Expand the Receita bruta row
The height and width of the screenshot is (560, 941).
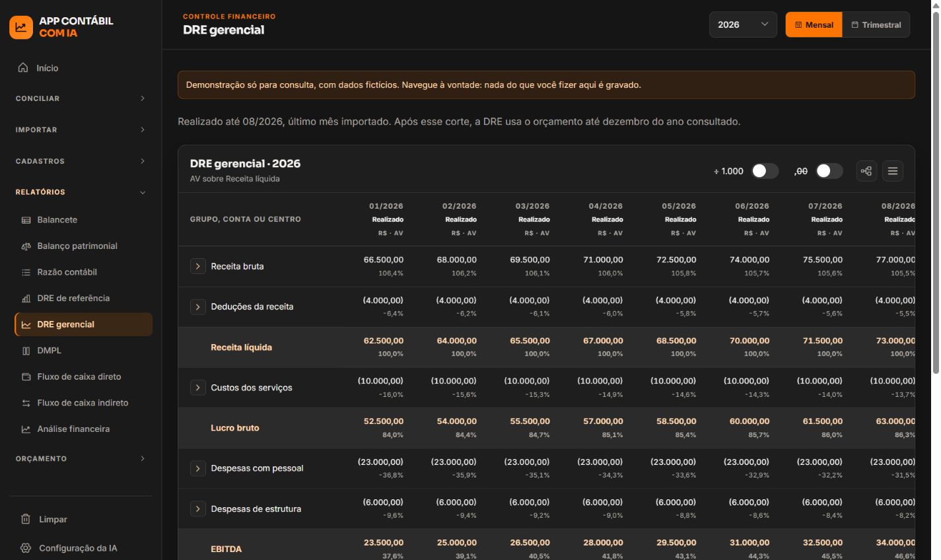tap(197, 266)
